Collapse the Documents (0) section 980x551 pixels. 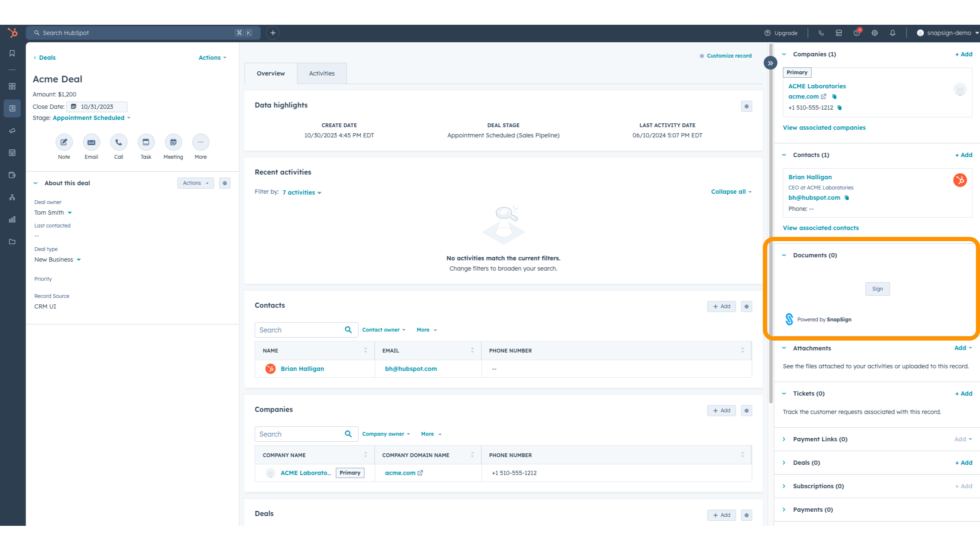coord(784,255)
